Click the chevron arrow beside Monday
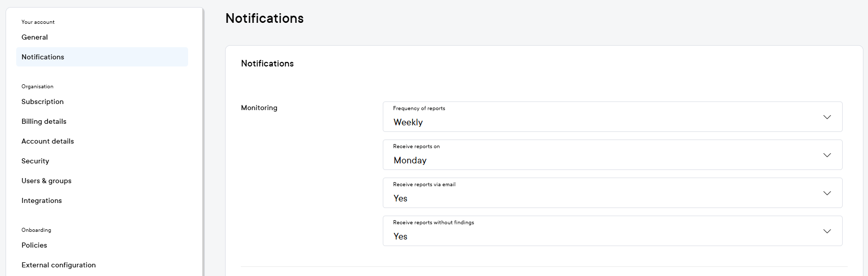The height and width of the screenshot is (276, 868). click(x=827, y=155)
